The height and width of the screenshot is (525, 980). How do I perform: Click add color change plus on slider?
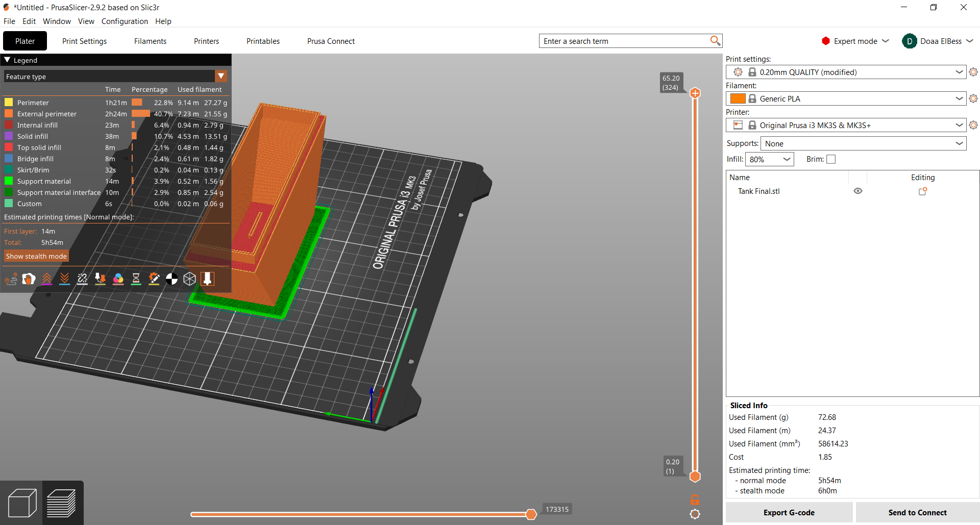point(695,93)
